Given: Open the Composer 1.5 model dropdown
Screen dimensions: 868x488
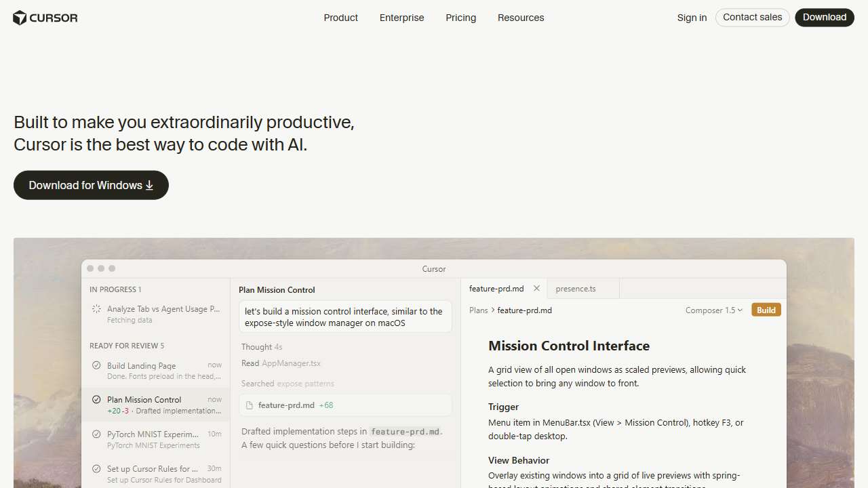Looking at the screenshot, I should point(713,310).
